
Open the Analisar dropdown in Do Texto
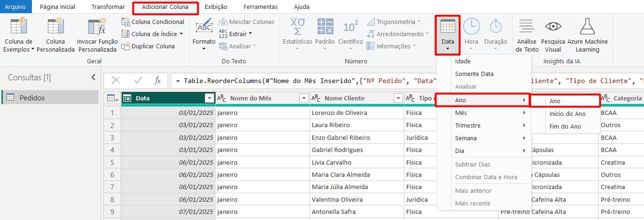click(x=238, y=46)
